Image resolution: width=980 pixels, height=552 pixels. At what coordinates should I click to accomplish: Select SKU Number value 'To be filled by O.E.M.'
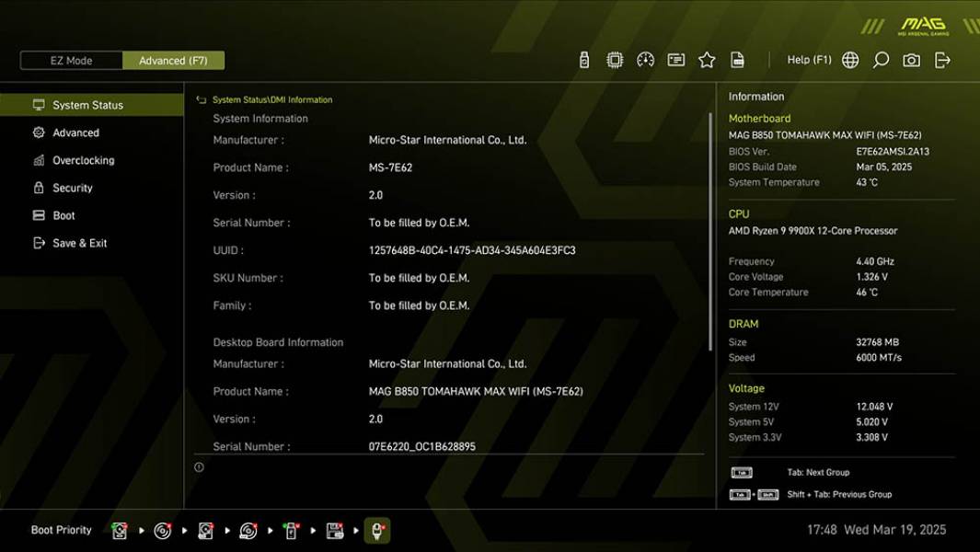point(419,278)
